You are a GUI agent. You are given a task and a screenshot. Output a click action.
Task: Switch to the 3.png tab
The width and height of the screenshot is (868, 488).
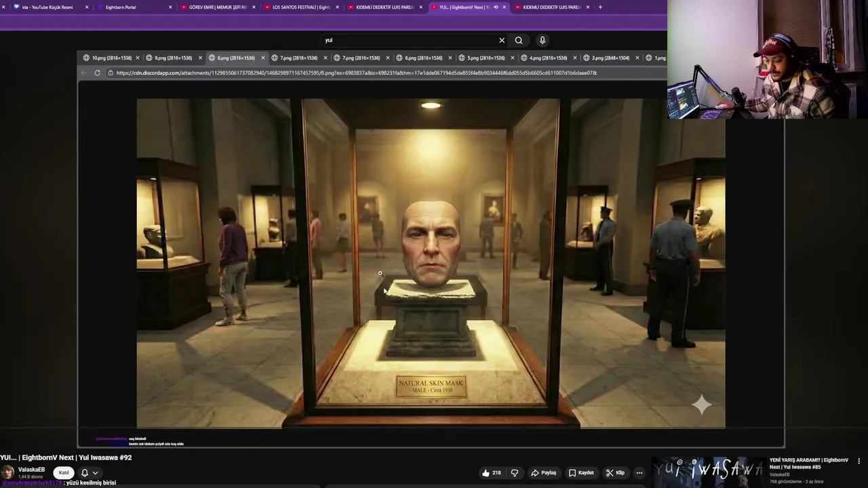coord(610,58)
